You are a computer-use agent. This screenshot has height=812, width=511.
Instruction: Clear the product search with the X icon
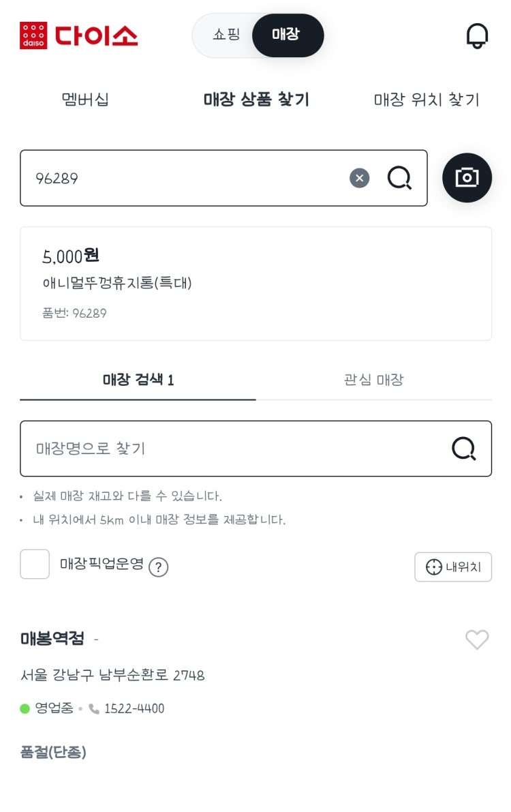[359, 178]
